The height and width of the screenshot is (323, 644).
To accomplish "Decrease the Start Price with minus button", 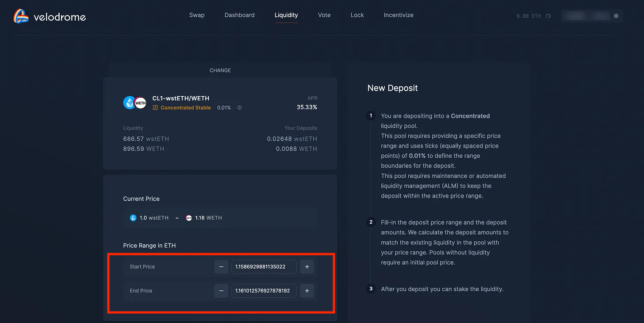I will [221, 267].
